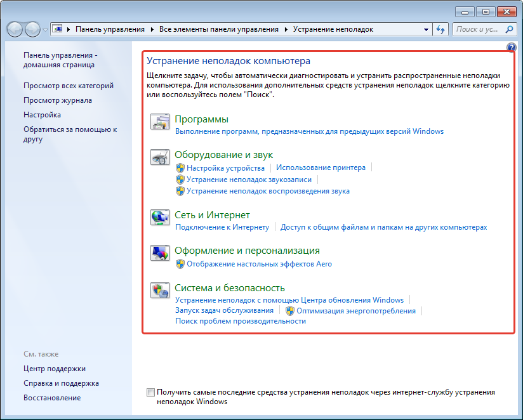Go back with the Back arrow button

click(15, 29)
